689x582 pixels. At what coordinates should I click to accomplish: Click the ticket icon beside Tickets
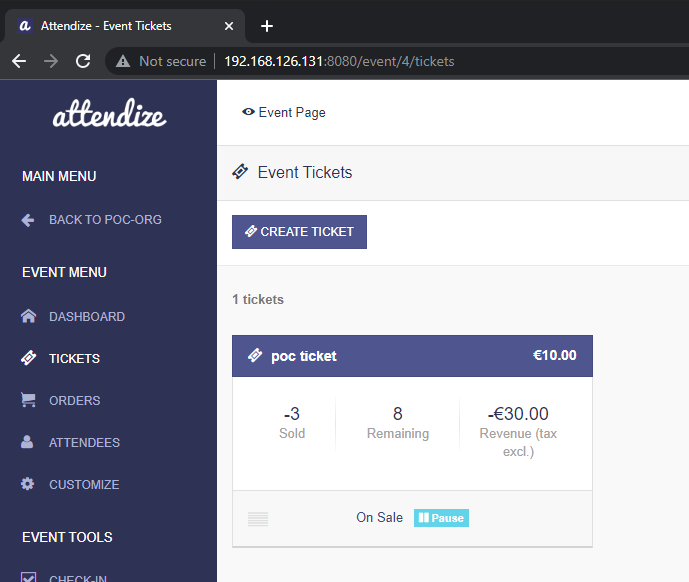point(28,359)
